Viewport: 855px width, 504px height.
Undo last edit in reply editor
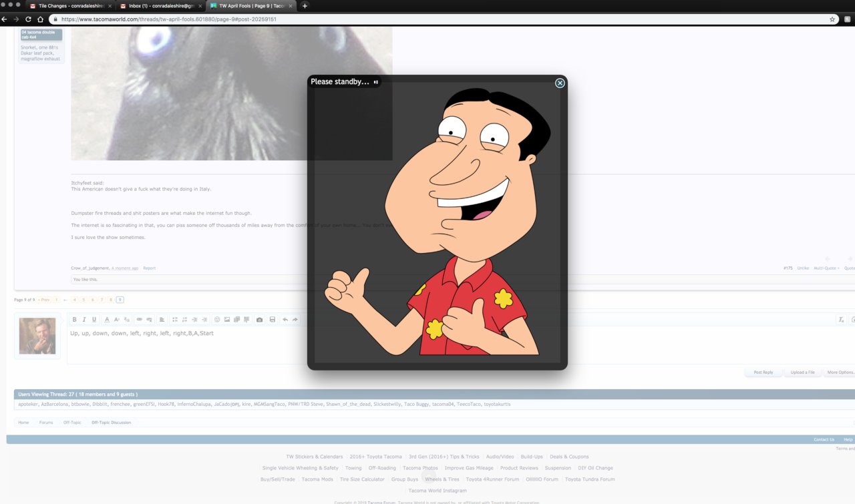285,320
